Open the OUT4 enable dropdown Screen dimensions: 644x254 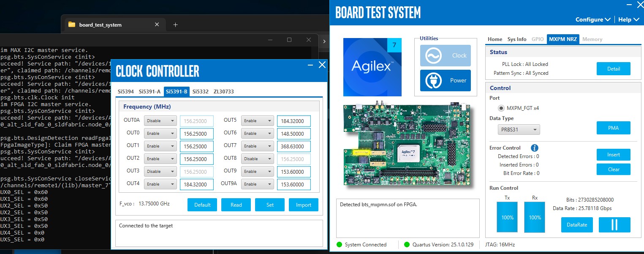pos(160,184)
